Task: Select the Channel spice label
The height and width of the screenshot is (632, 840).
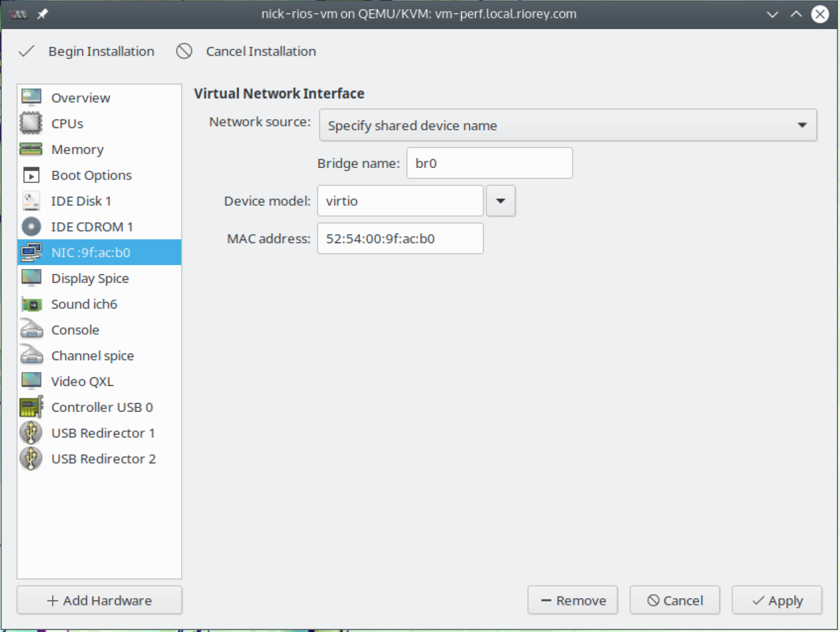Action: [x=93, y=356]
